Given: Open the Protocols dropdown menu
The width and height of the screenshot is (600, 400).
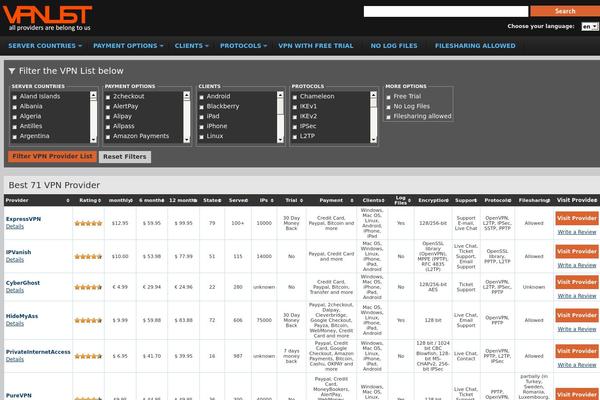Looking at the screenshot, I should pyautogui.click(x=243, y=46).
